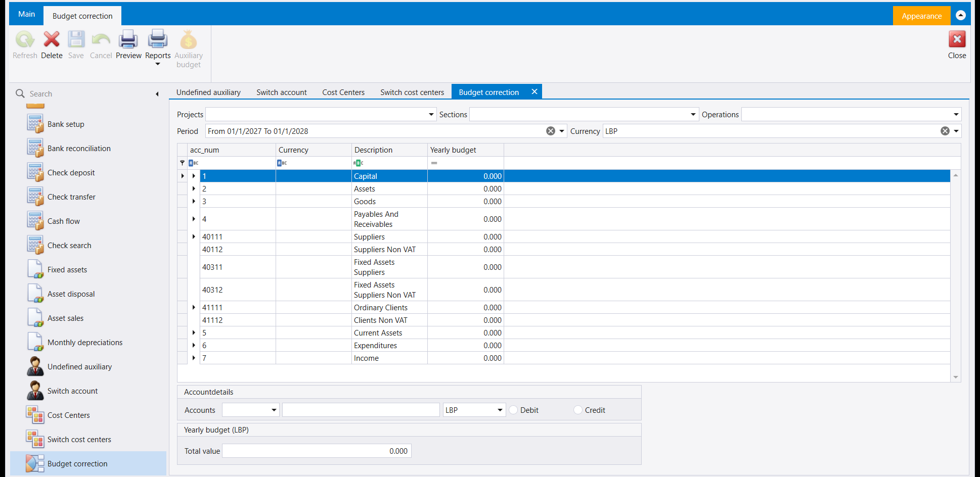Click the acc_num filter cell
This screenshot has height=477, width=980.
pos(232,163)
